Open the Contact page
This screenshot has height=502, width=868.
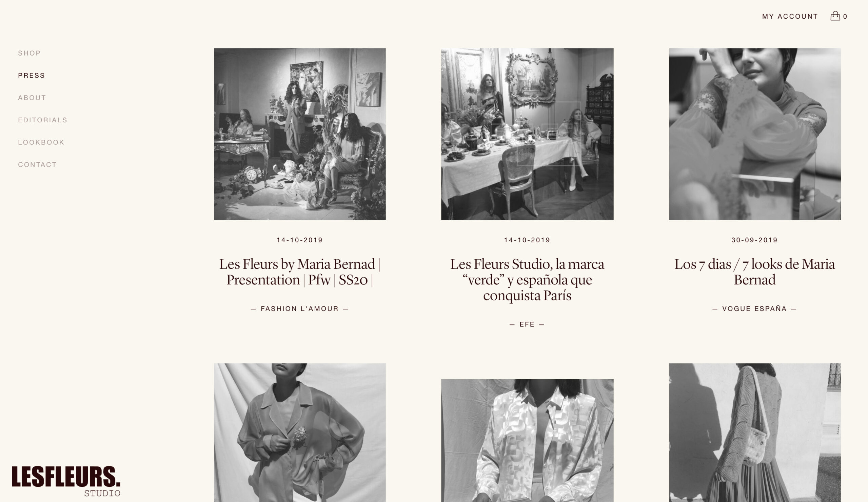pos(37,165)
